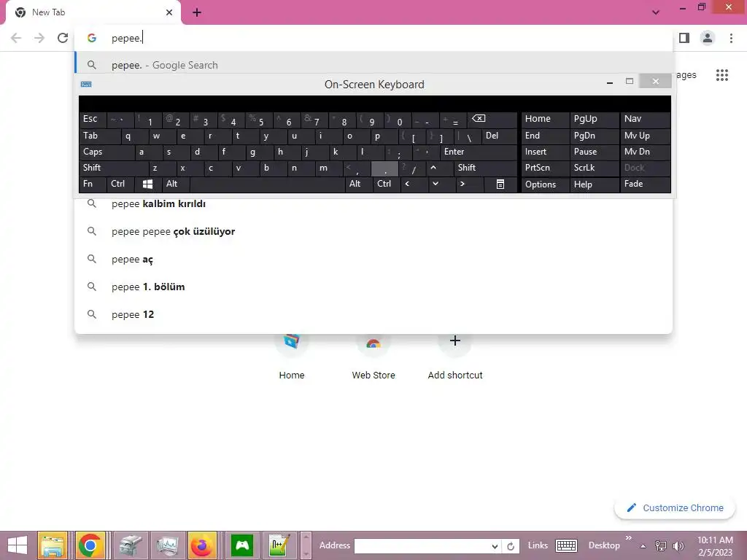This screenshot has height=560, width=747.
Task: Select suggestion 'pepee 12'
Action: pyautogui.click(x=373, y=314)
